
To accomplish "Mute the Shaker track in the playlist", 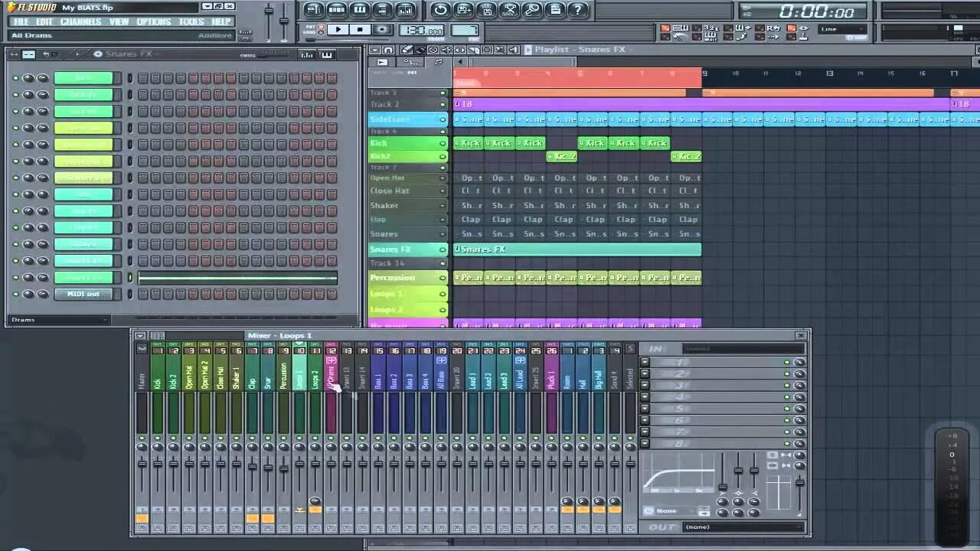I will tap(443, 206).
